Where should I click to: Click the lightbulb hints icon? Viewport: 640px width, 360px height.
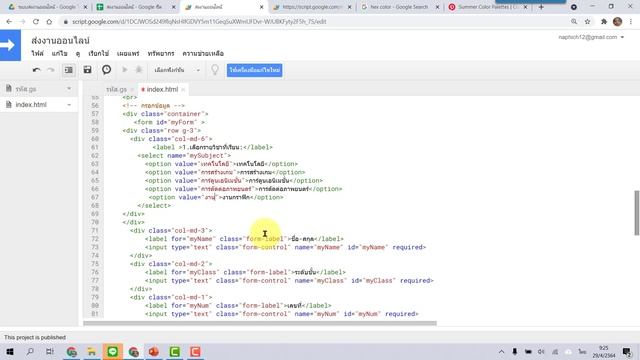215,70
